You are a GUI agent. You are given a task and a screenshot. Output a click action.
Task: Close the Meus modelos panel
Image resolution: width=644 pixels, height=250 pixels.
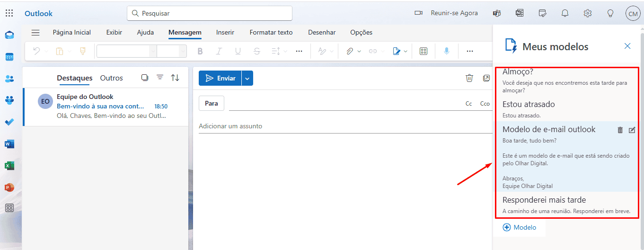627,46
